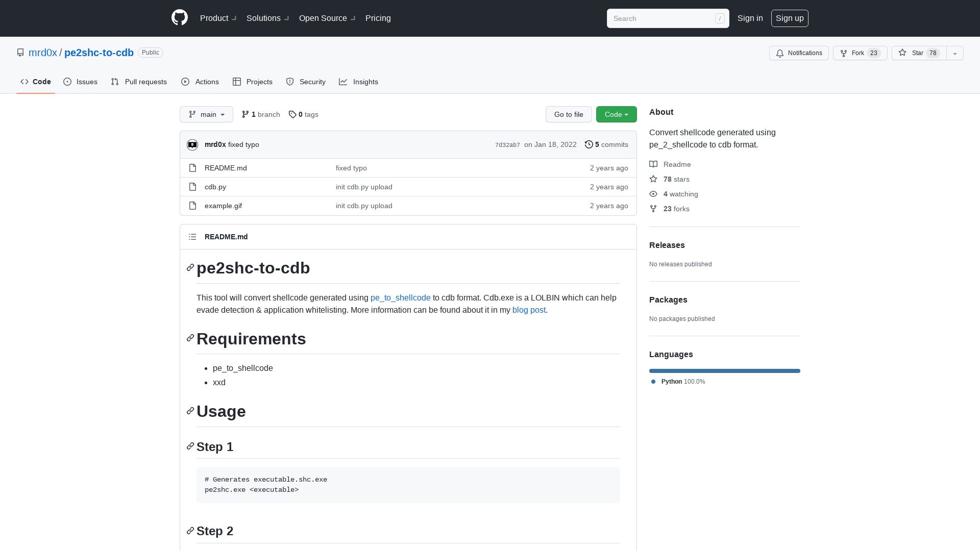Fork the repository with Fork button
The height and width of the screenshot is (551, 980).
pos(860,53)
